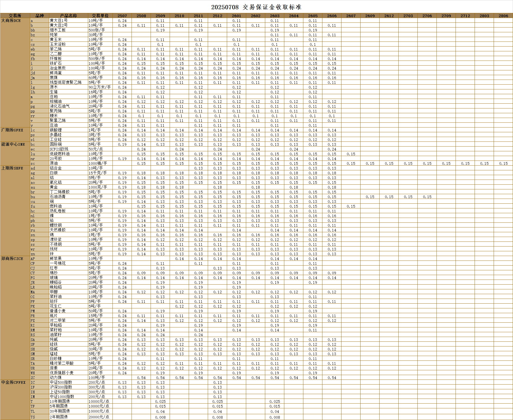Click the product name SCFIS欧线

pos(59,149)
